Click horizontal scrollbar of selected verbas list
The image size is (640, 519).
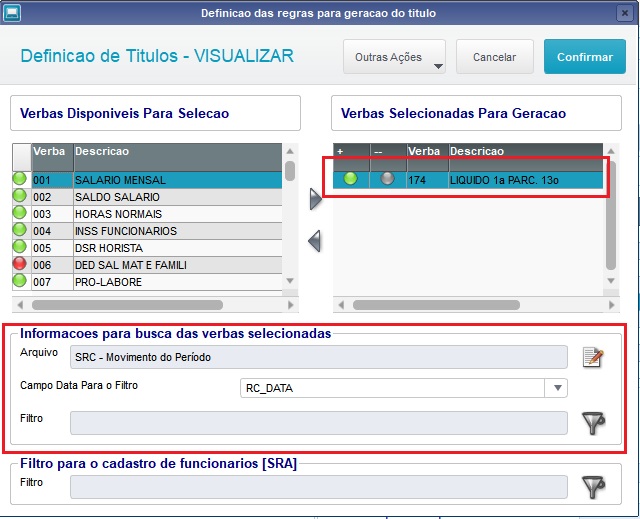point(436,305)
